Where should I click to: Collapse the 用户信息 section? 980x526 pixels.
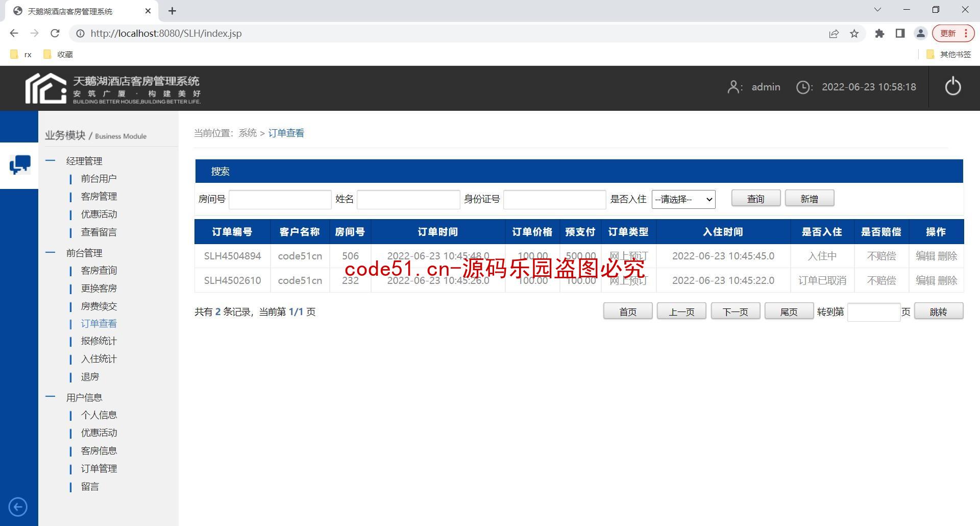[x=50, y=397]
